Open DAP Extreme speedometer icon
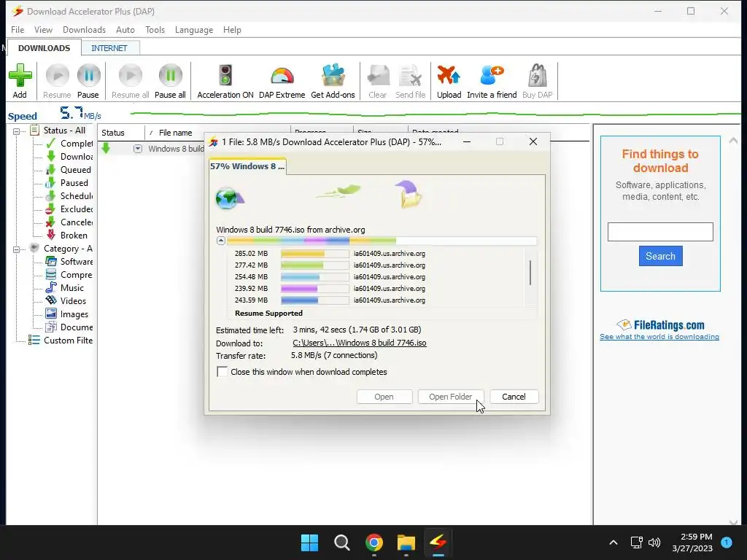The width and height of the screenshot is (747, 560). [282, 76]
